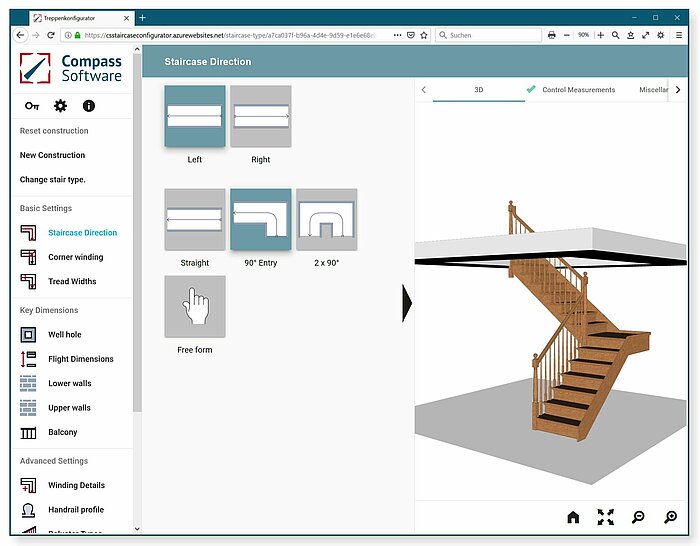
Task: Click the Upper walls brick icon
Action: coord(28,408)
